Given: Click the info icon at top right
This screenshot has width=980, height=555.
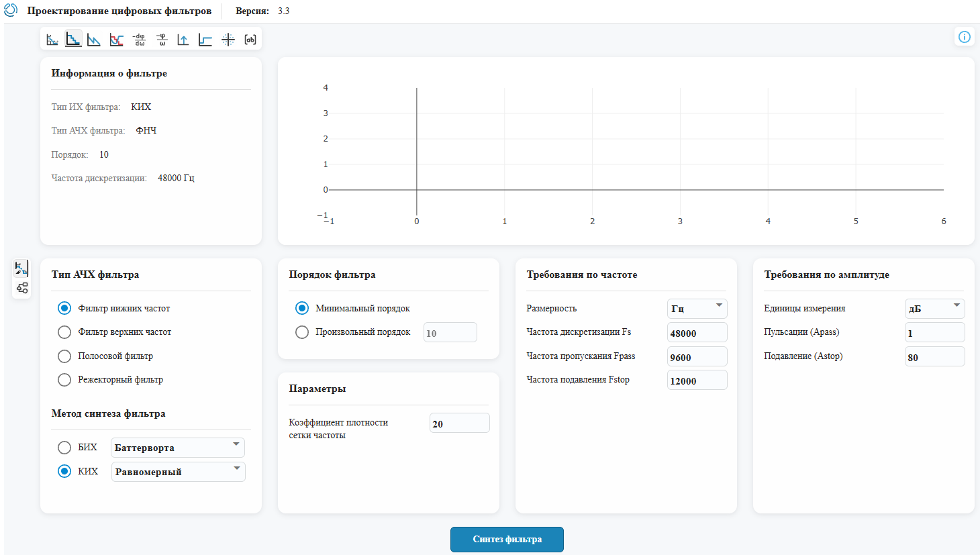Looking at the screenshot, I should coord(965,37).
